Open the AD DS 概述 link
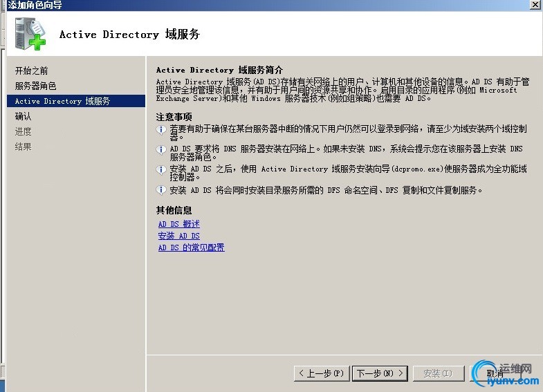Screen dimensions: 543x392 pos(178,224)
